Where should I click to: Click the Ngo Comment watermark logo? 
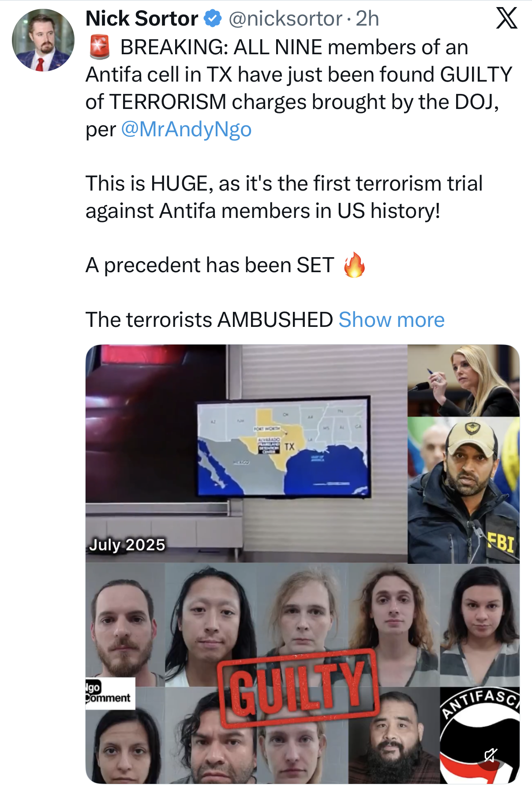tap(110, 693)
